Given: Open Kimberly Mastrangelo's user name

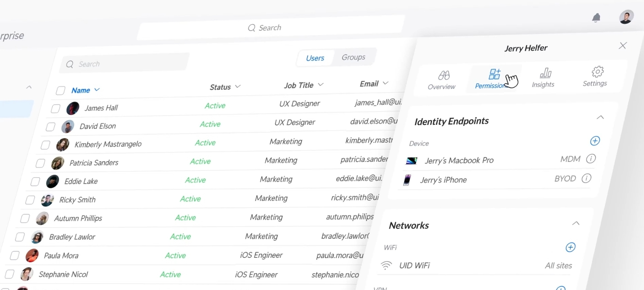Looking at the screenshot, I should click(x=108, y=144).
